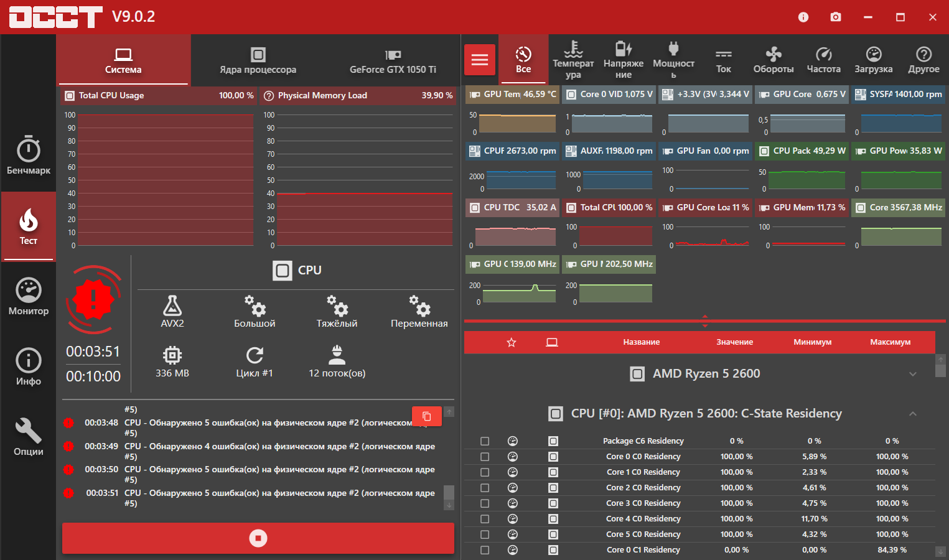Check the Core 4 C0 Residency checkbox
The height and width of the screenshot is (560, 949).
485,519
